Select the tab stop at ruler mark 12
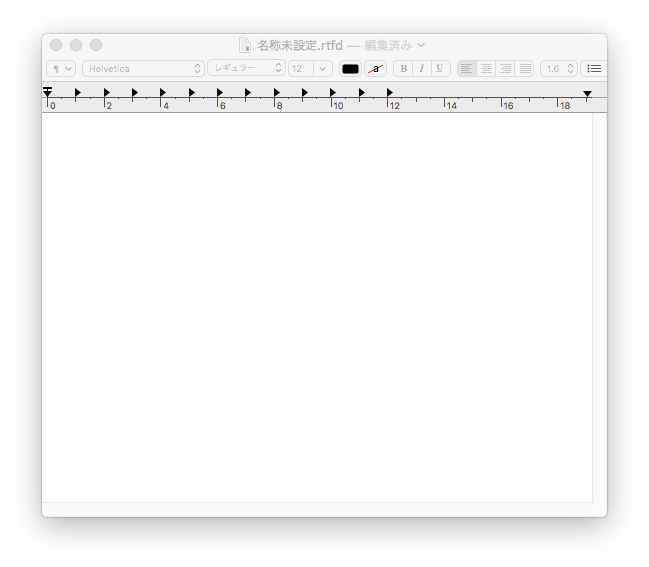 (389, 92)
